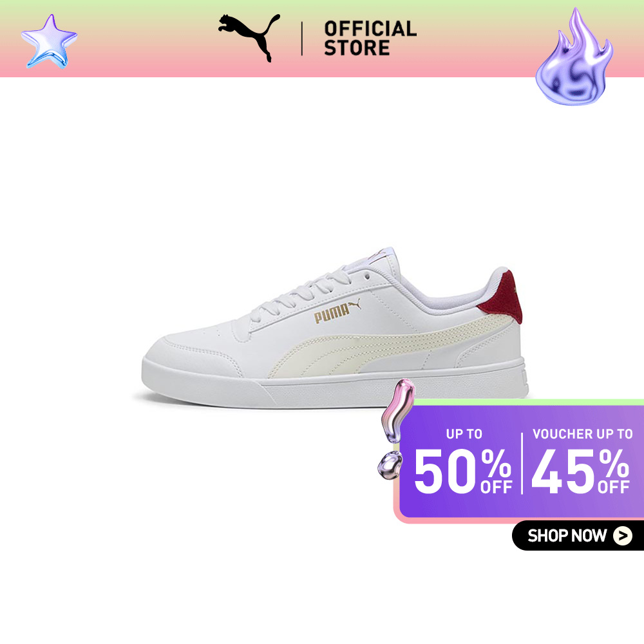The image size is (644, 644).
Task: Click the VOUCHER UP TO 45% OFF text
Action: point(582,461)
